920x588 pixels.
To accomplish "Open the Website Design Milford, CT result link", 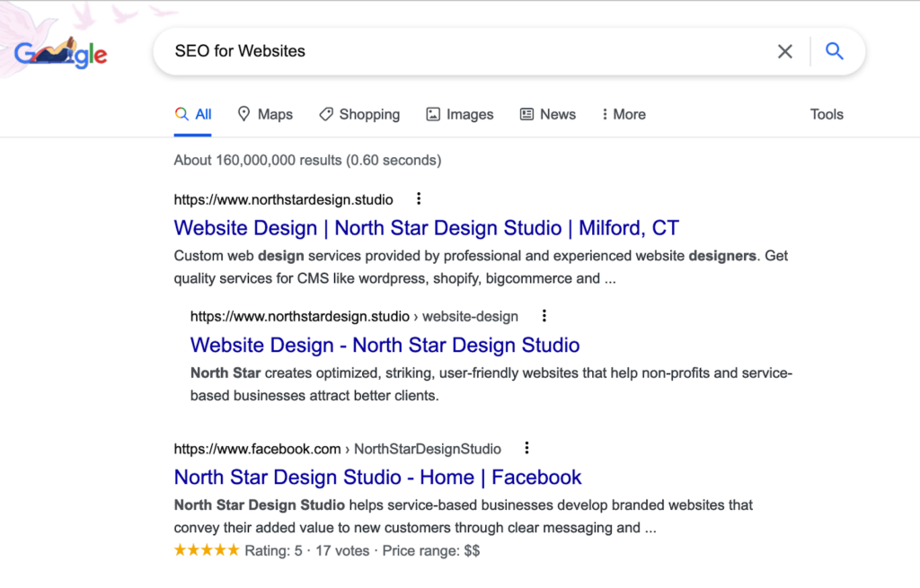I will (x=427, y=227).
